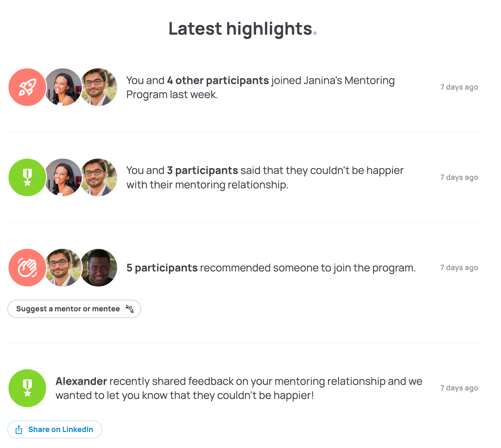Click Share on LinkedIn button
The height and width of the screenshot is (448, 501).
(55, 429)
